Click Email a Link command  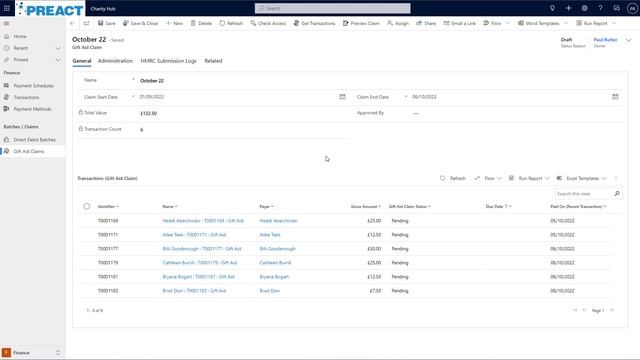tap(460, 23)
